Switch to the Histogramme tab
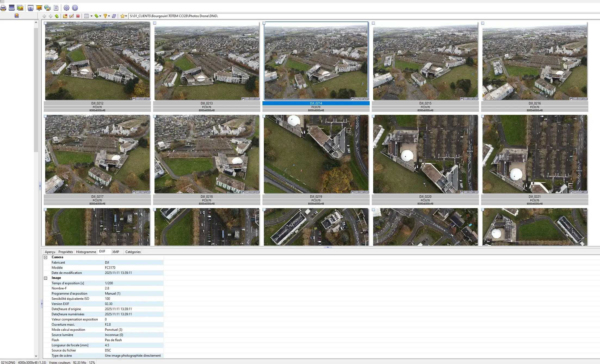600x364 pixels. [86, 252]
